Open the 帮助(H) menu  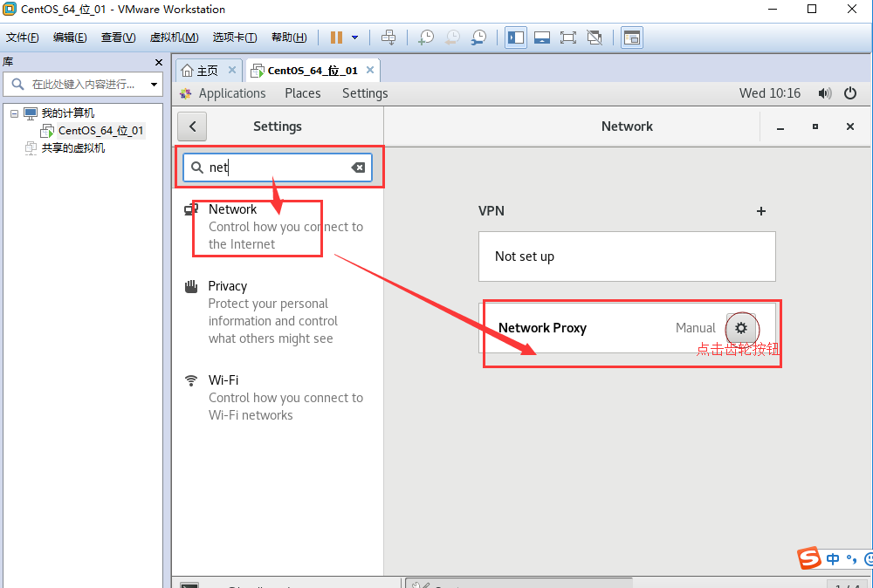289,38
